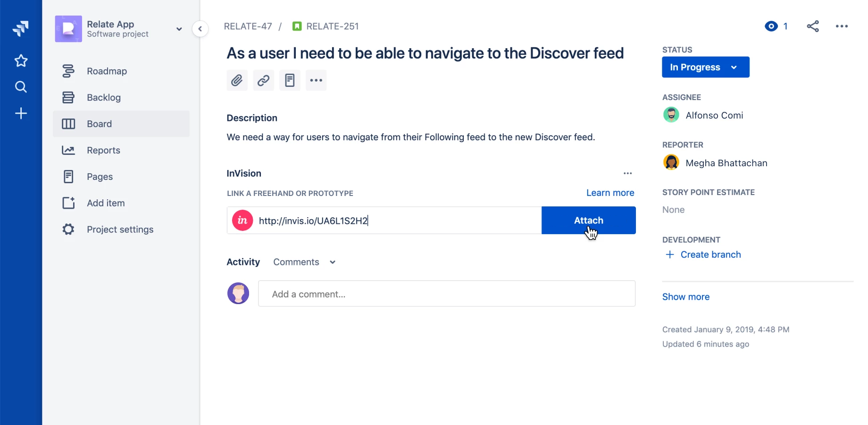This screenshot has width=868, height=425.
Task: Click the starred items star icon
Action: [x=21, y=60]
